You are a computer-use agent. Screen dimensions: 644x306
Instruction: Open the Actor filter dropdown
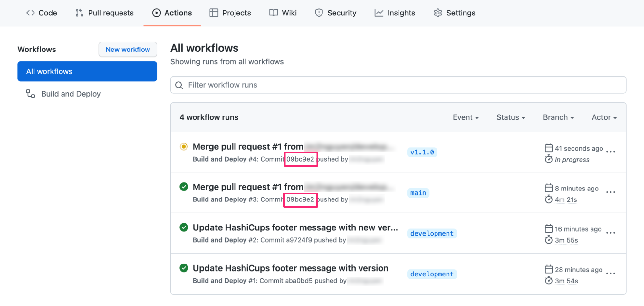[604, 117]
